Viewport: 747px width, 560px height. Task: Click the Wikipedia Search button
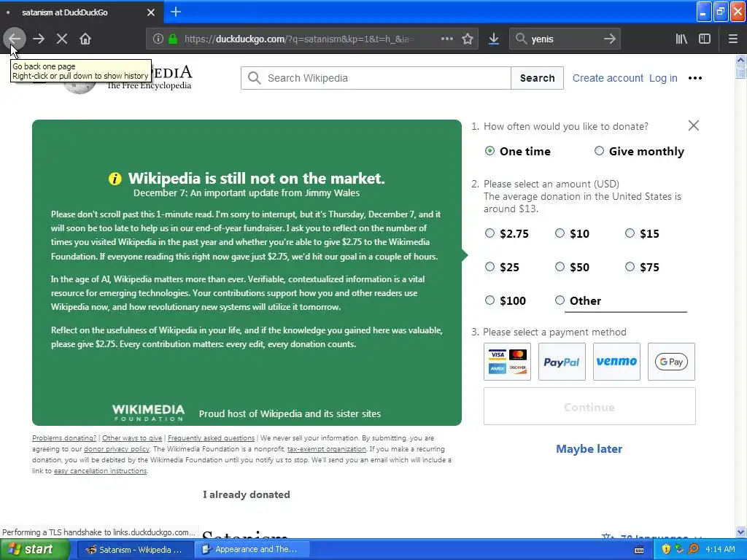tap(538, 78)
